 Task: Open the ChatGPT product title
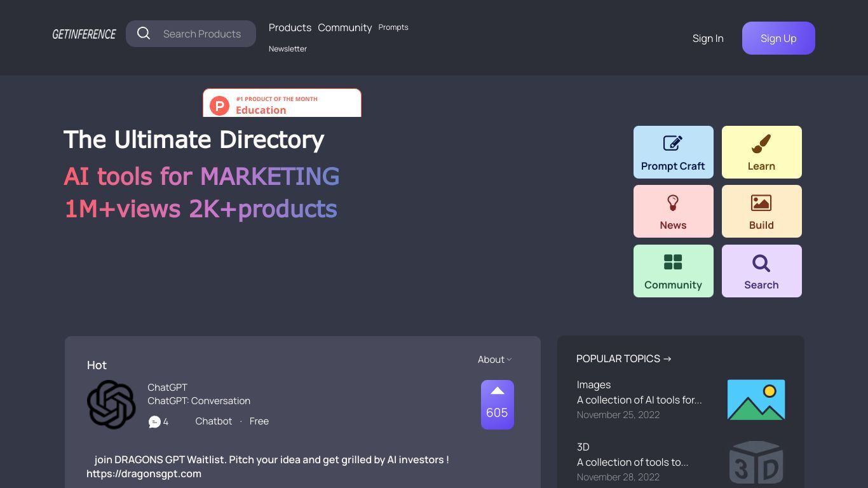[167, 388]
